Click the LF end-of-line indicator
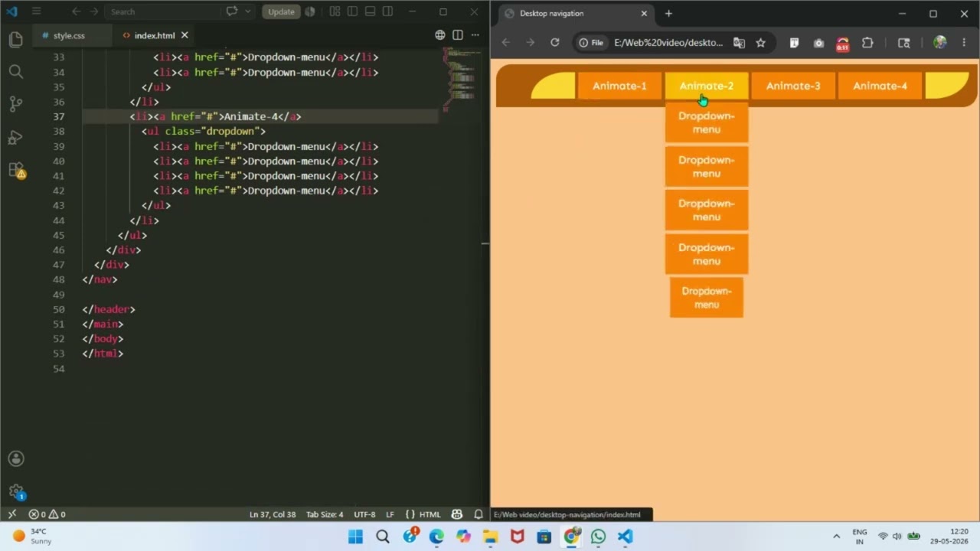 [390, 514]
